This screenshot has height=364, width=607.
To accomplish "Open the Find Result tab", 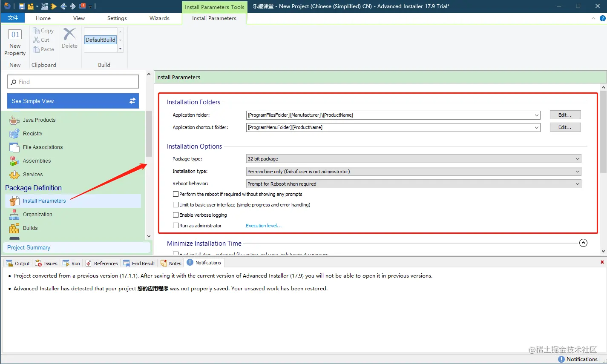I will [x=139, y=264].
